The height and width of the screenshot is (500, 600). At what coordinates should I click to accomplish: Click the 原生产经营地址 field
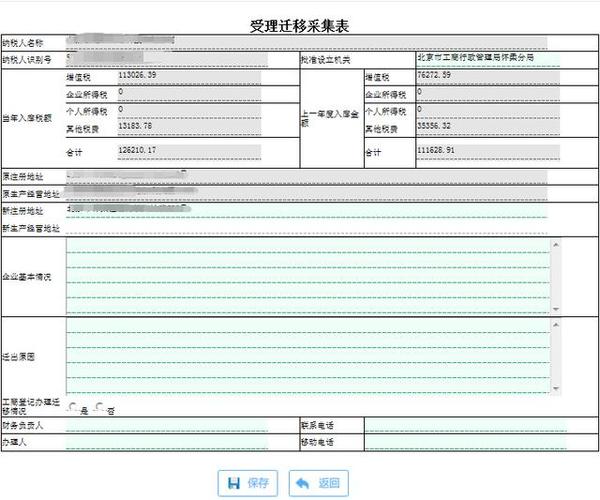pyautogui.click(x=306, y=194)
